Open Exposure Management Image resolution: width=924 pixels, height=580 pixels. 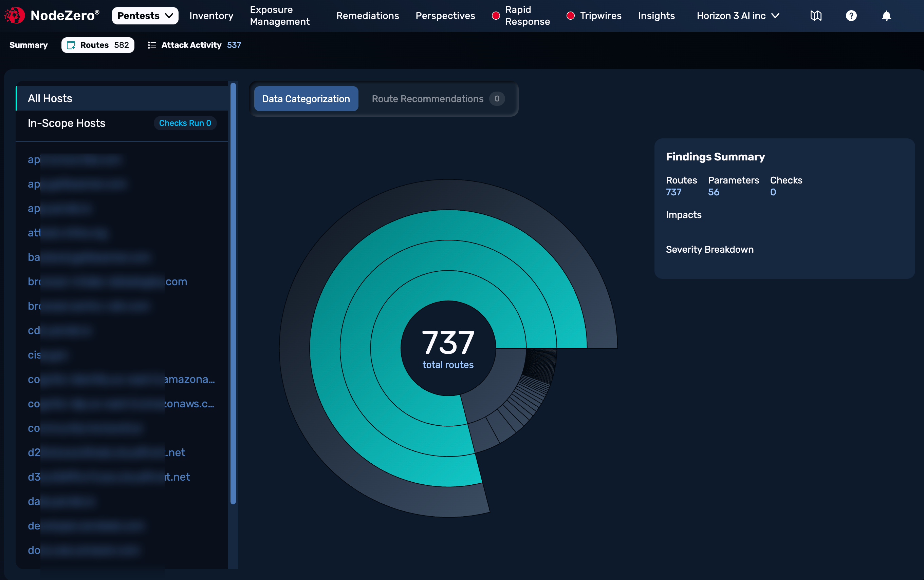(280, 16)
